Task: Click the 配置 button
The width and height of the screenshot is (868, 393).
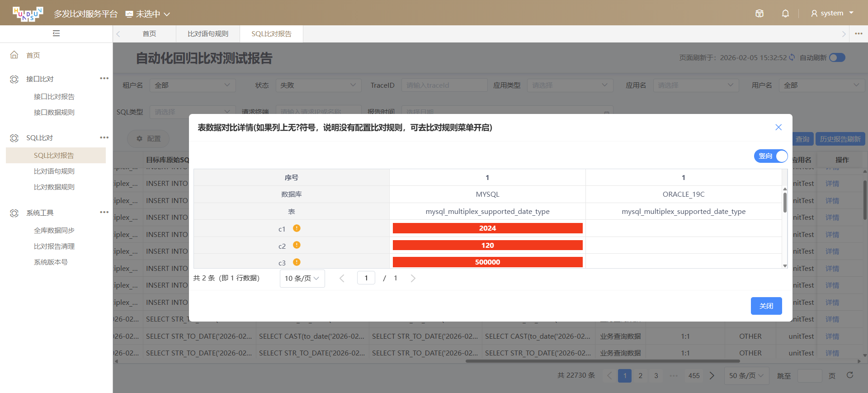Action: click(x=148, y=139)
